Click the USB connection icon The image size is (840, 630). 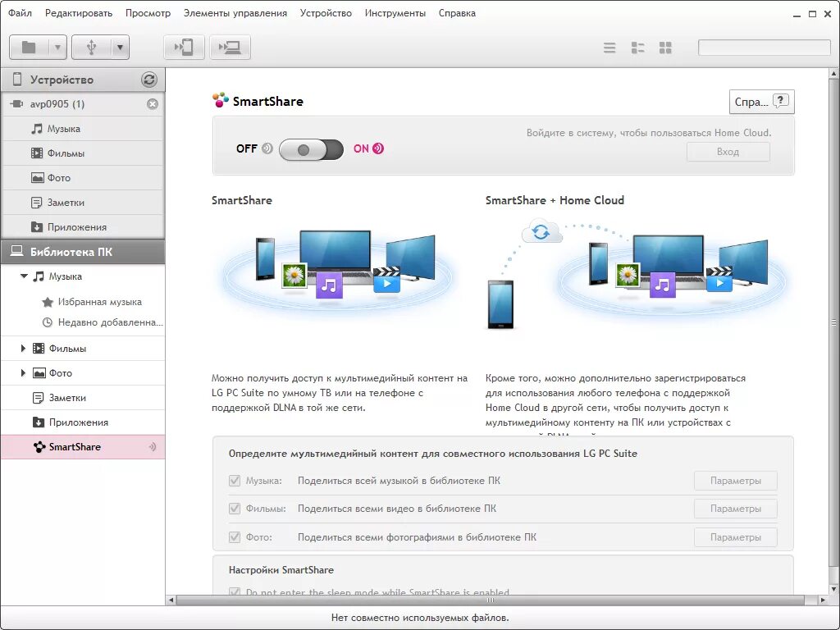[92, 48]
